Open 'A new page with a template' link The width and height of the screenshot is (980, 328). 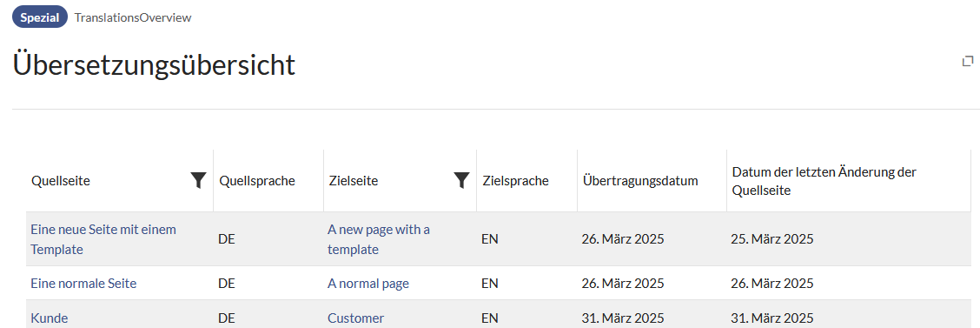[x=379, y=239]
